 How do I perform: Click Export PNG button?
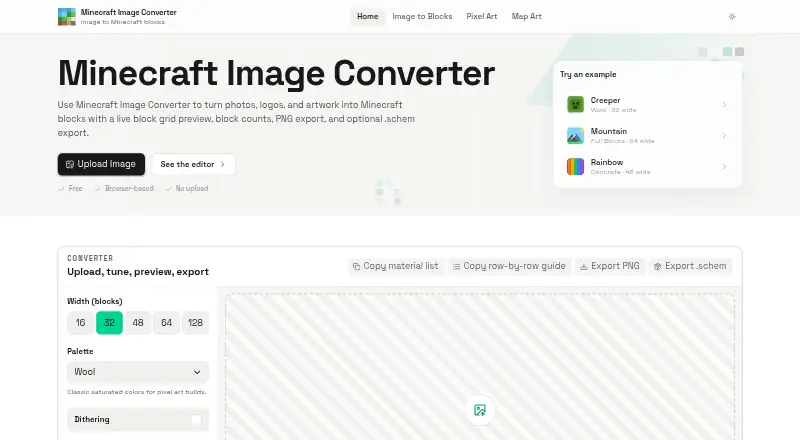click(610, 266)
